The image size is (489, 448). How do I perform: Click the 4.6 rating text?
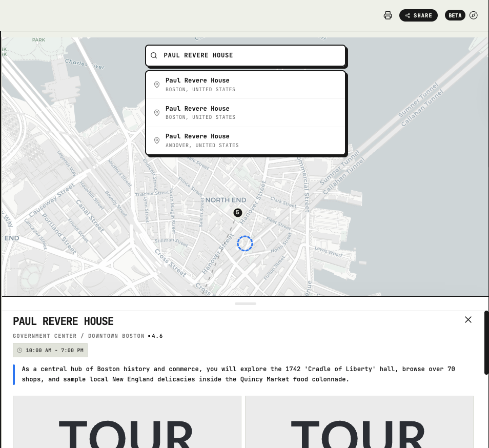click(157, 336)
